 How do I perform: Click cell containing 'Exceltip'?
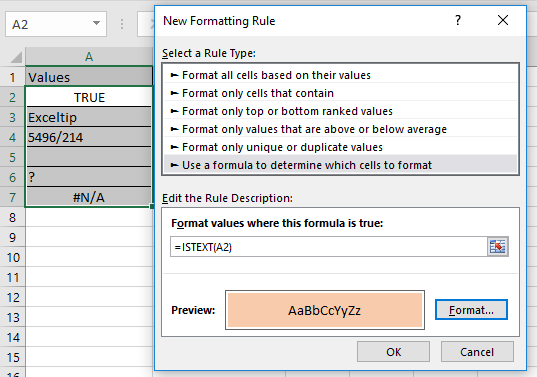(x=89, y=117)
